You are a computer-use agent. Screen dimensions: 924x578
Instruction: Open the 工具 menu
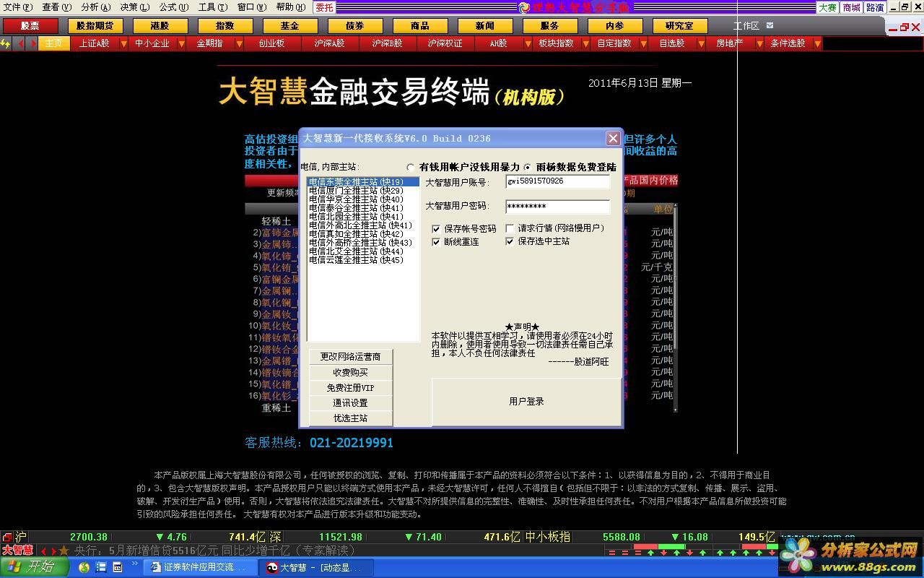click(212, 7)
